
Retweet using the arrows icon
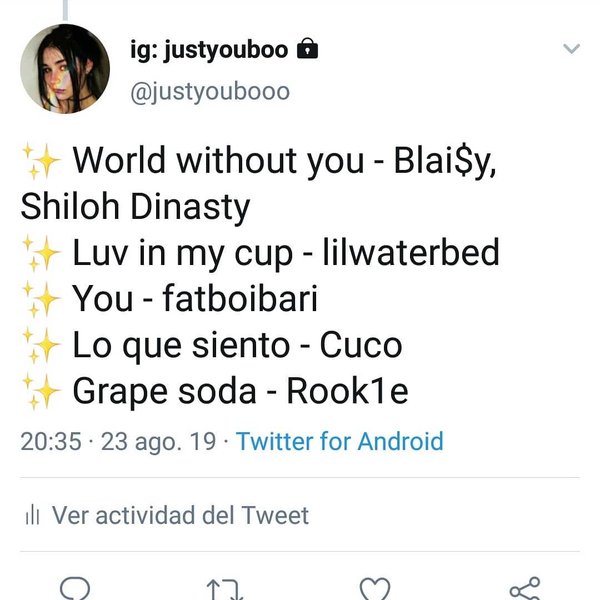point(224,590)
